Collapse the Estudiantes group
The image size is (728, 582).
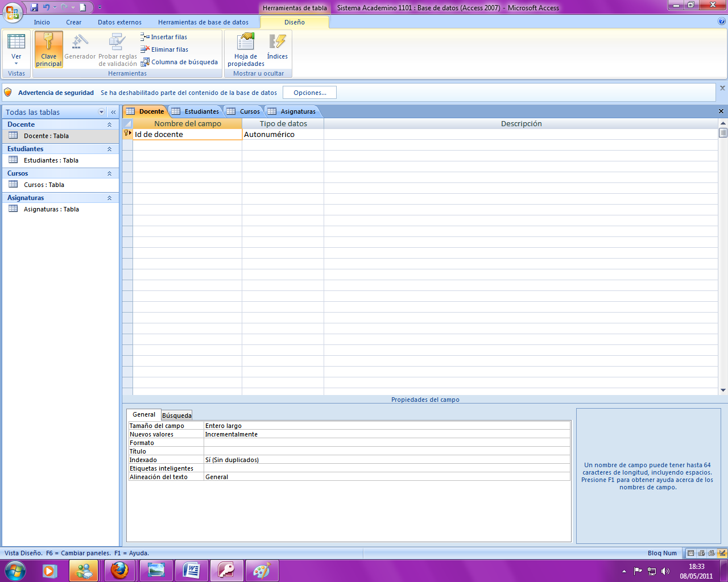click(109, 149)
